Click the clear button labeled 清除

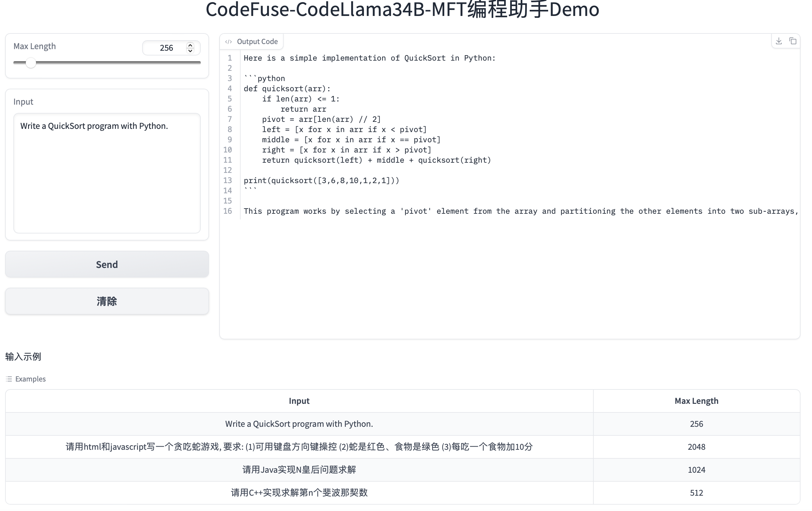pyautogui.click(x=106, y=301)
